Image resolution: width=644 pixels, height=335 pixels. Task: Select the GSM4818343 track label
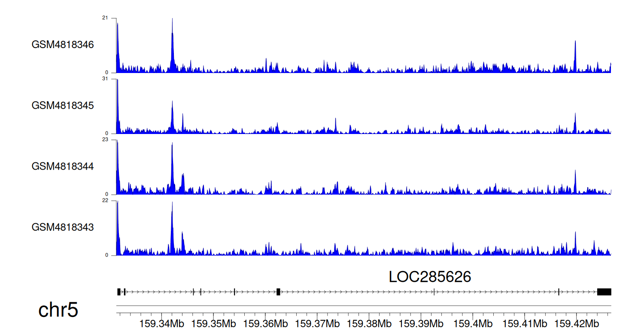click(63, 227)
